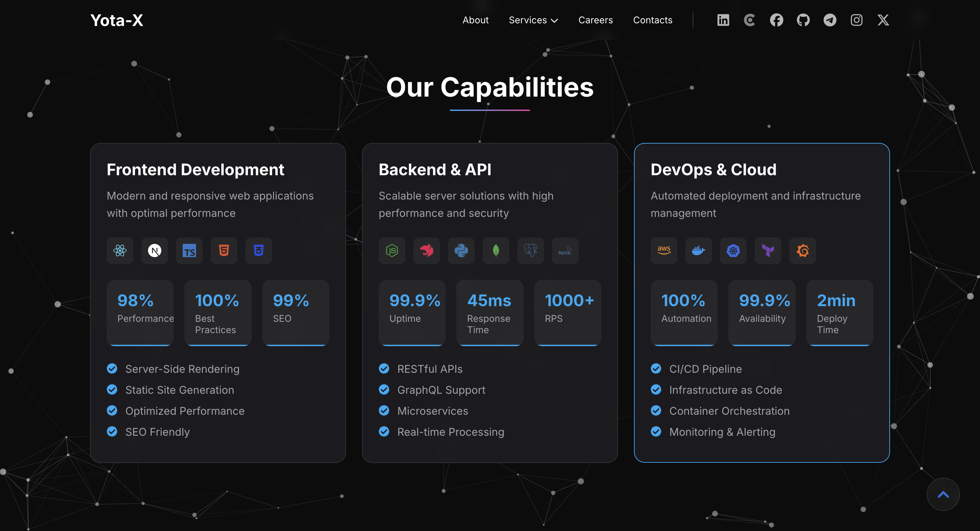This screenshot has width=980, height=531.
Task: Click the NestJS technology icon
Action: (x=426, y=251)
